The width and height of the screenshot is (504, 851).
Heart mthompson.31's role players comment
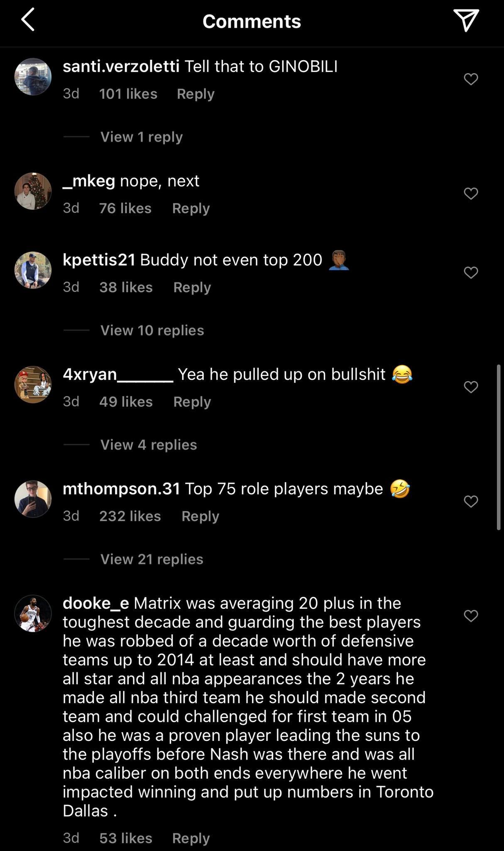click(471, 501)
